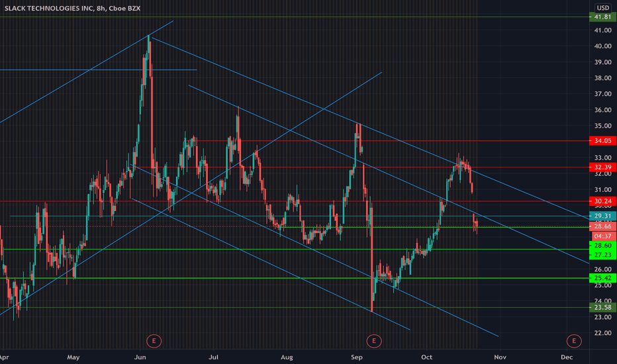Select the 30.24 red price label
This screenshot has height=364, width=617.
(602, 201)
